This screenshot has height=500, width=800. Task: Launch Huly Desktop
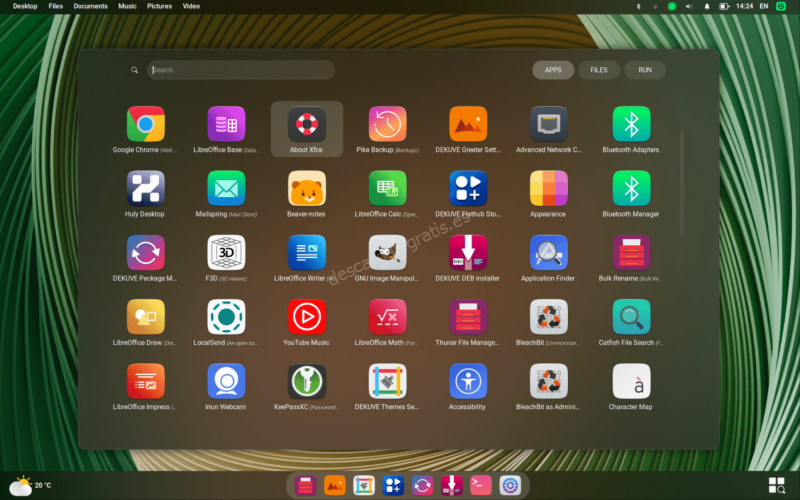pyautogui.click(x=145, y=188)
